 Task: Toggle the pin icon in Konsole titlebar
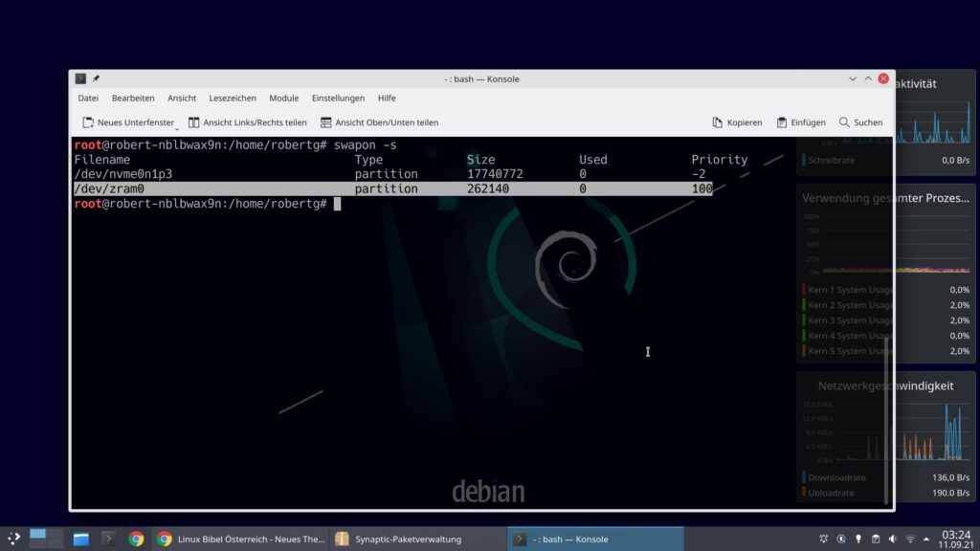(x=97, y=78)
